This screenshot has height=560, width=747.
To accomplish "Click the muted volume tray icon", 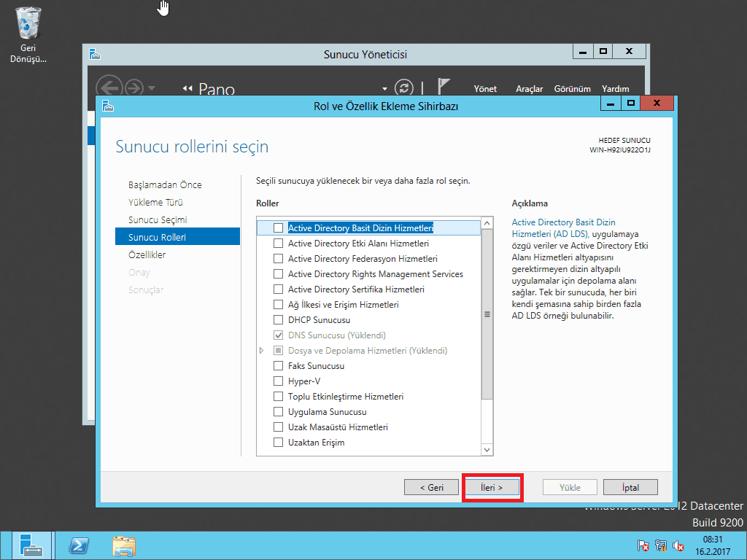I will [x=678, y=545].
